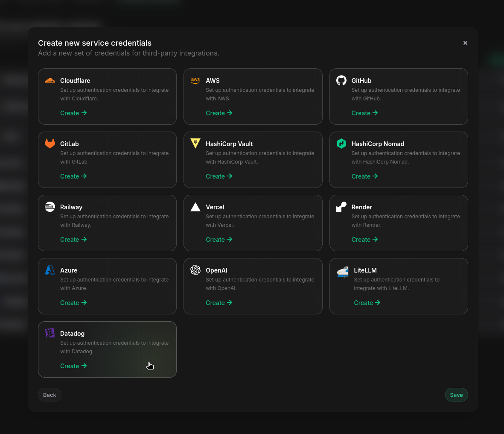Select the Datadog card title
This screenshot has height=434, width=504.
pos(72,334)
